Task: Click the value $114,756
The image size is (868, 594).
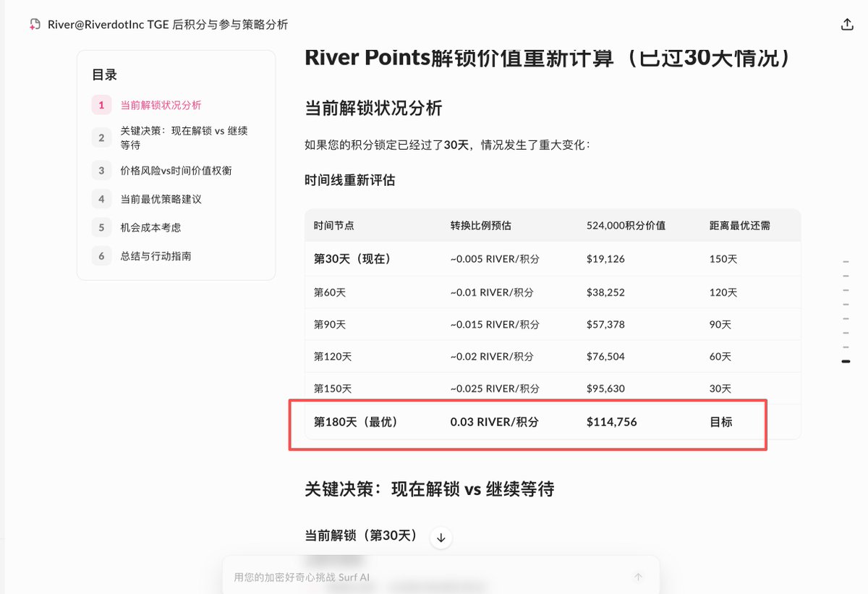Action: [x=612, y=421]
